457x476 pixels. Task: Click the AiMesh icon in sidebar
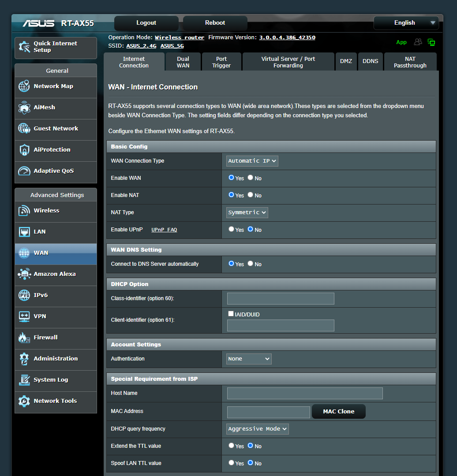pyautogui.click(x=24, y=108)
